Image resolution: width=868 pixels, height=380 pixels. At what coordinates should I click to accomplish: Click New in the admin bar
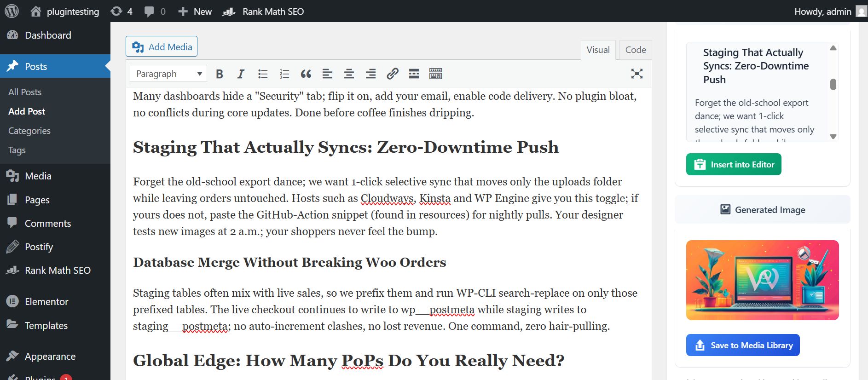[x=195, y=11]
